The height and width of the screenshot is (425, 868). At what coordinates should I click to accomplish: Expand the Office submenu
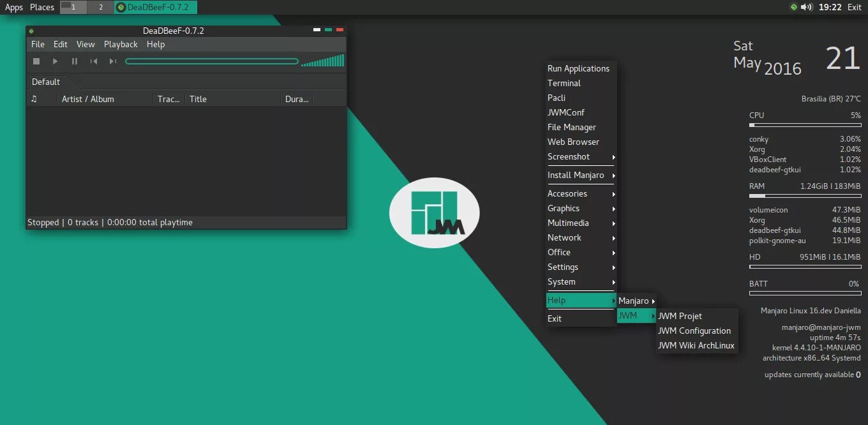pos(581,252)
